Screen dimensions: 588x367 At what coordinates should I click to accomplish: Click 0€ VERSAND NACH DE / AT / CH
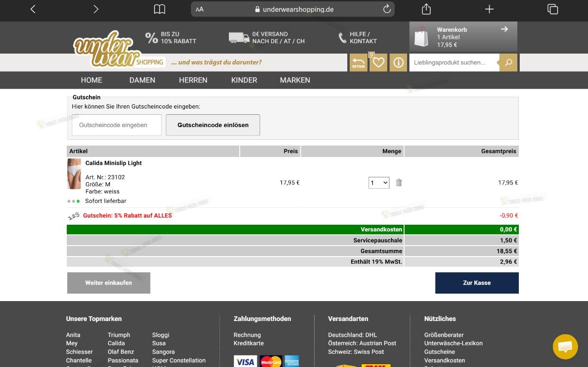[x=279, y=37]
